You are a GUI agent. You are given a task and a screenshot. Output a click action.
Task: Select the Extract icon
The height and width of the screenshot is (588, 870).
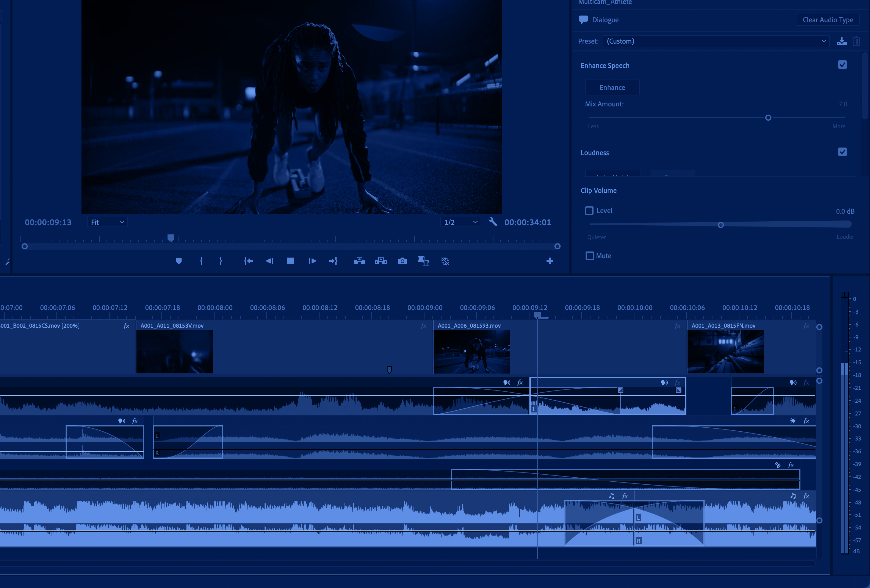[381, 261]
